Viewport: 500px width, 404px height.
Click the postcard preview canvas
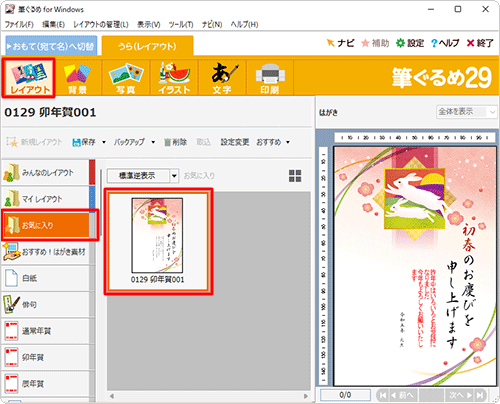pos(415,266)
